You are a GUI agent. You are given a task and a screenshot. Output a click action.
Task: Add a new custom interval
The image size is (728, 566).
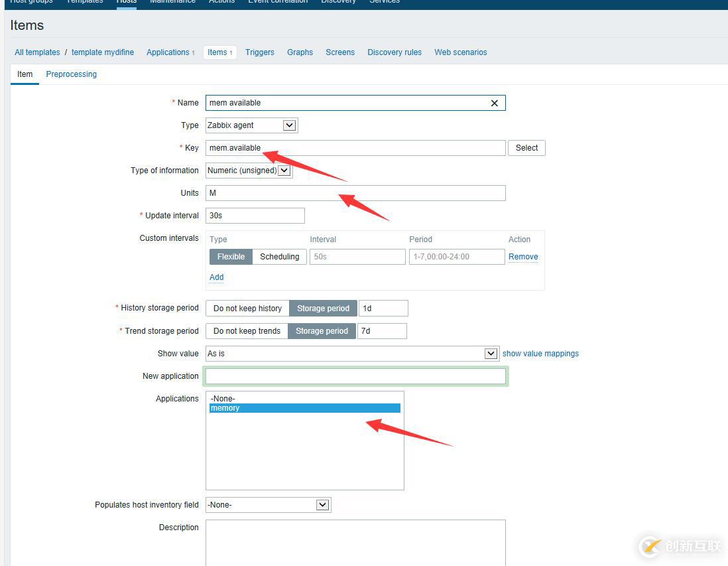[x=216, y=277]
